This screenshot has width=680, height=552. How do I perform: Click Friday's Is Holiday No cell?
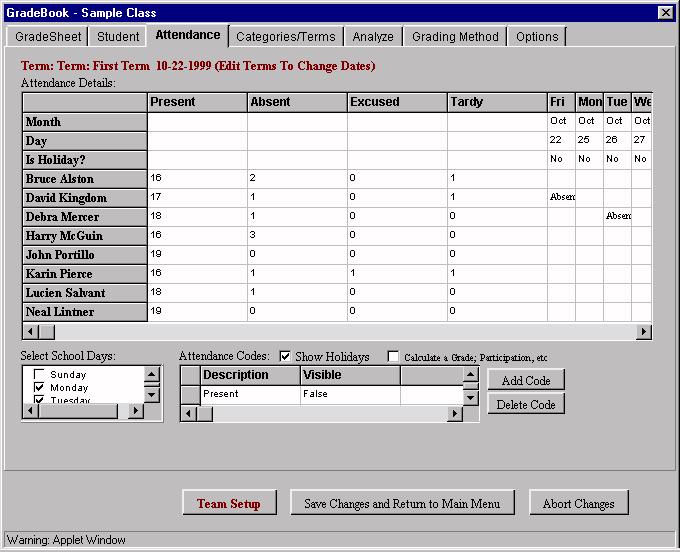pos(561,159)
